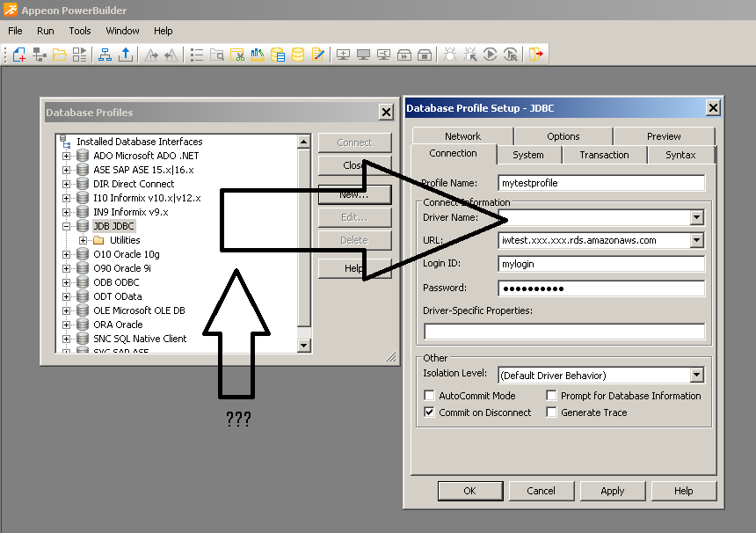Open the Tools menu
Image resolution: width=756 pixels, height=533 pixels.
click(80, 31)
